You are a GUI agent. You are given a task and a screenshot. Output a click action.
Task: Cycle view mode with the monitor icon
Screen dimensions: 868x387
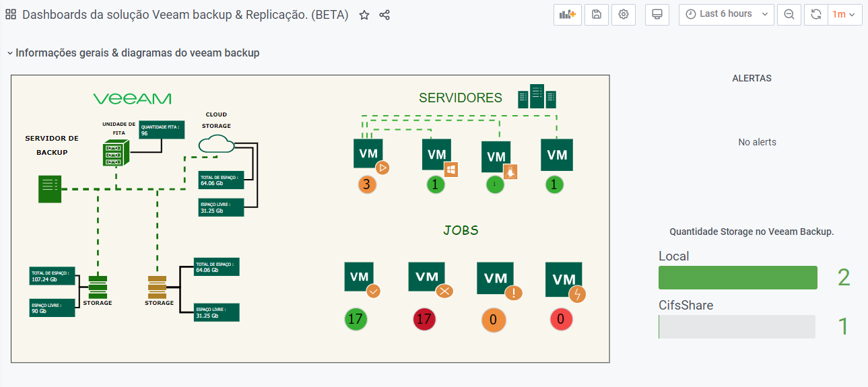tap(657, 14)
